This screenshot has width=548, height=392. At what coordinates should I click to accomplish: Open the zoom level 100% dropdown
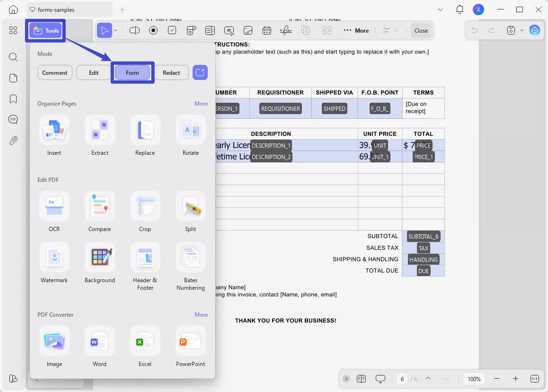(474, 379)
